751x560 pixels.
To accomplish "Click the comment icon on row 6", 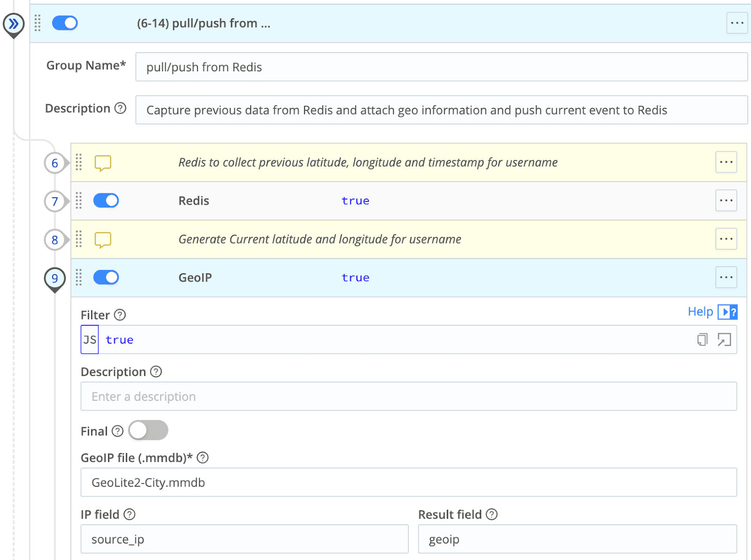I will click(103, 163).
